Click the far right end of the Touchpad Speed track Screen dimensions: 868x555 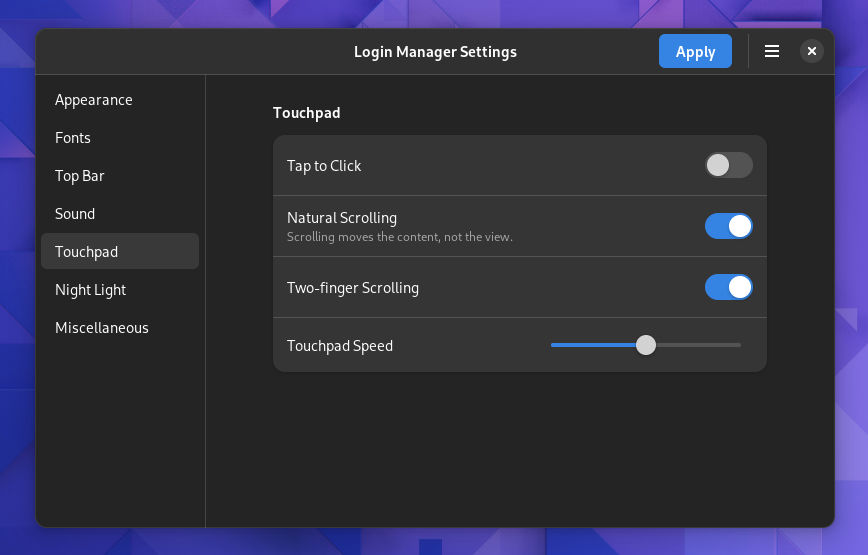(738, 345)
